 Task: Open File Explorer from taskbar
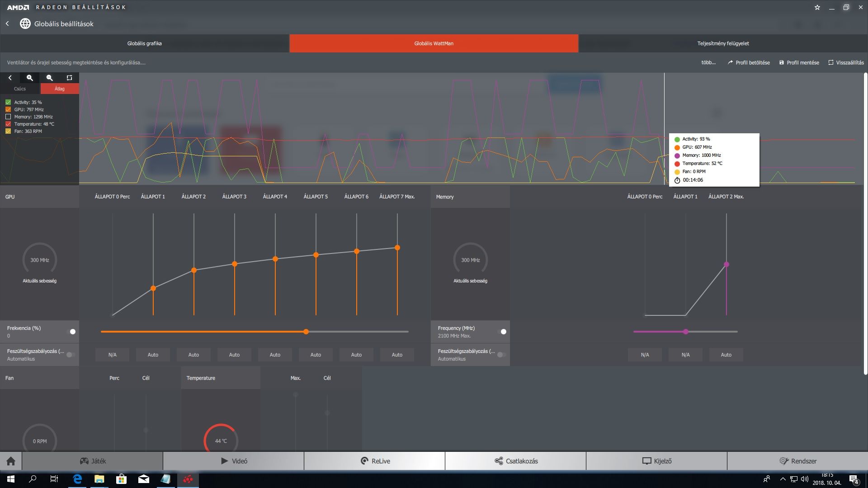99,479
